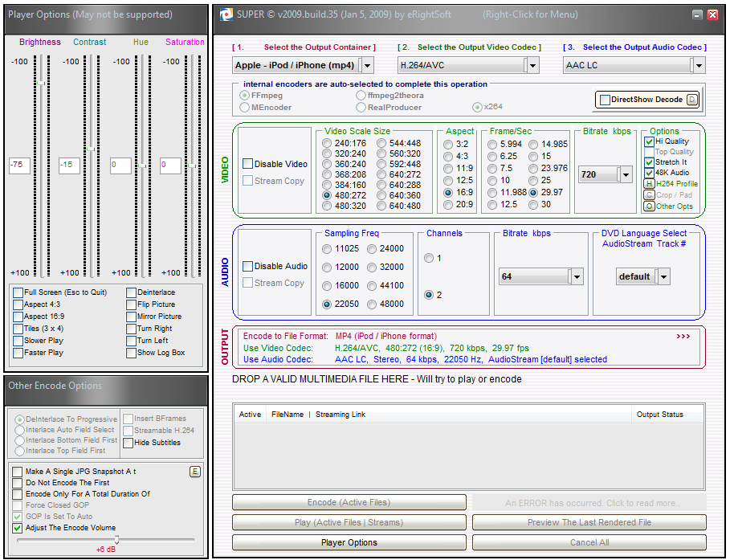Choose the 20:9 aspect ratio
Screen dimensions: 730x560
coord(448,205)
